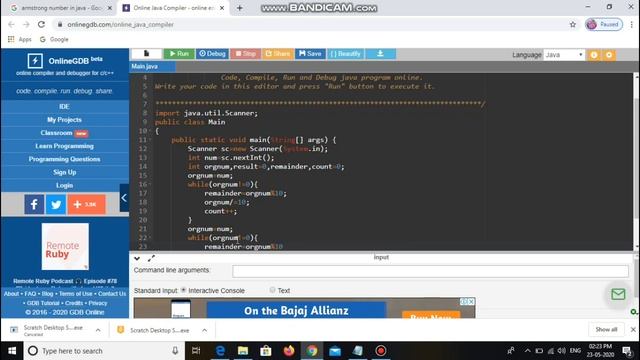Switch to the armstrong number Google tab
This screenshot has width=640, height=360.
click(x=61, y=8)
